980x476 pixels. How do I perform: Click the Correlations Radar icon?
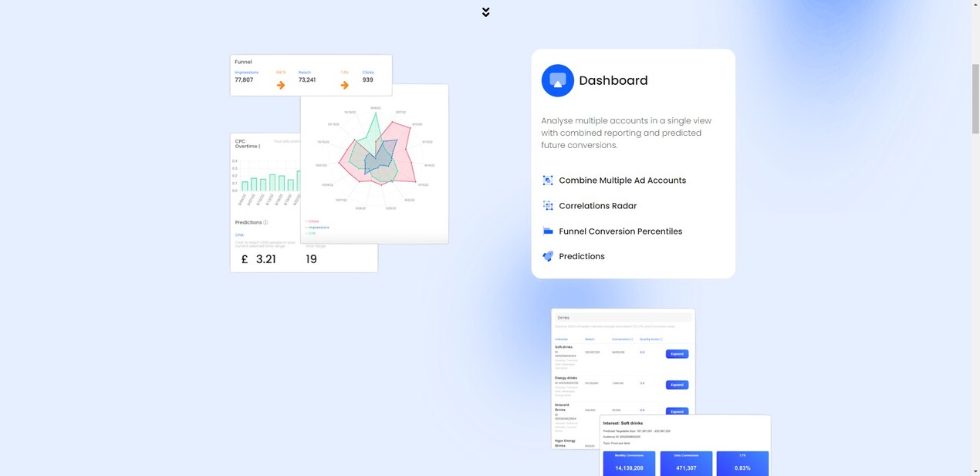point(548,206)
